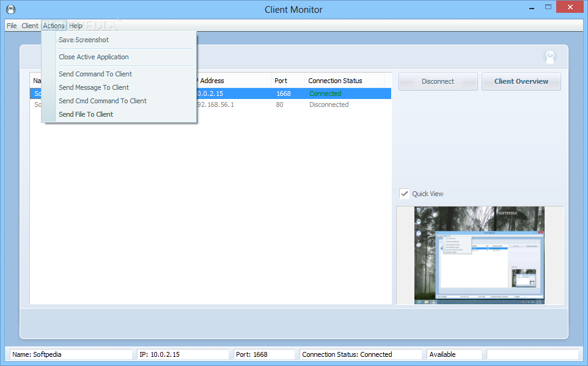Select the Connected status cell

pos(325,93)
